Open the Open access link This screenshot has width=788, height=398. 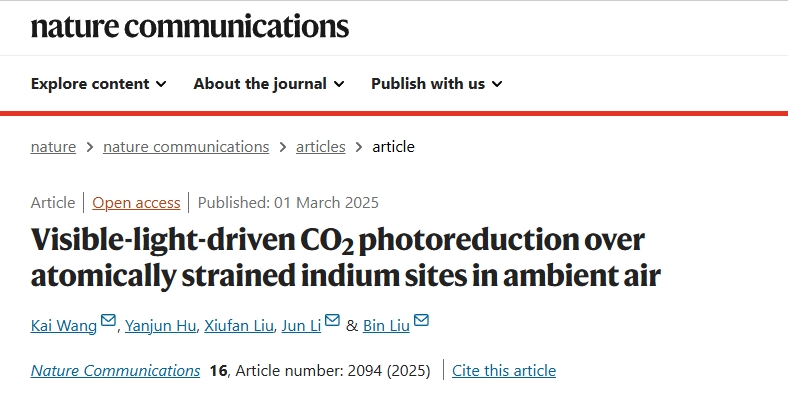[x=136, y=203]
